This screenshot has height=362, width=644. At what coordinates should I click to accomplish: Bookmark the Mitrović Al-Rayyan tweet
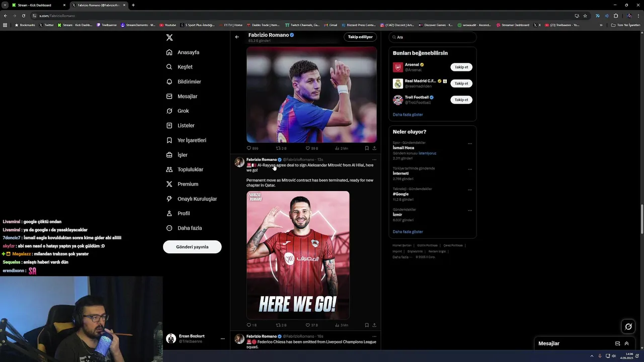pos(367,325)
